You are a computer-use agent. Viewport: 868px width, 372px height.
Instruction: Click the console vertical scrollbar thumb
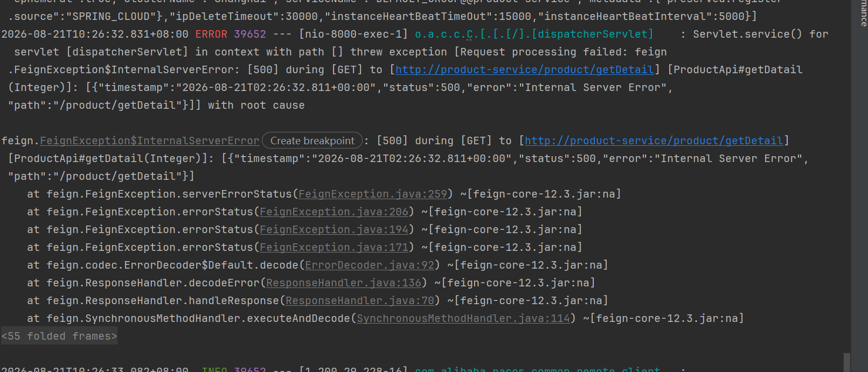[x=847, y=362]
